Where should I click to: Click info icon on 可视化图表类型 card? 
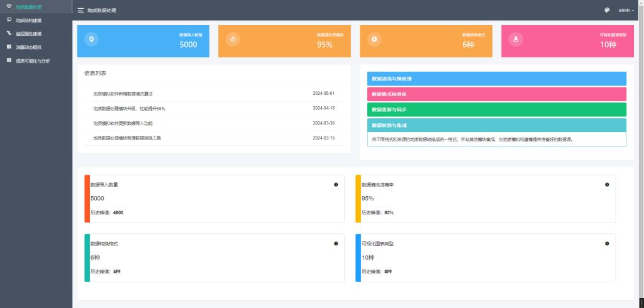coord(607,243)
